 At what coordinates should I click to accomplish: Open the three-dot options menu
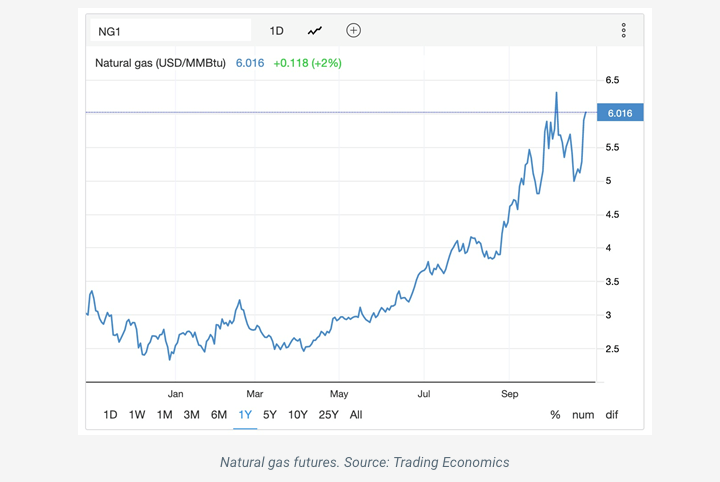tap(623, 31)
